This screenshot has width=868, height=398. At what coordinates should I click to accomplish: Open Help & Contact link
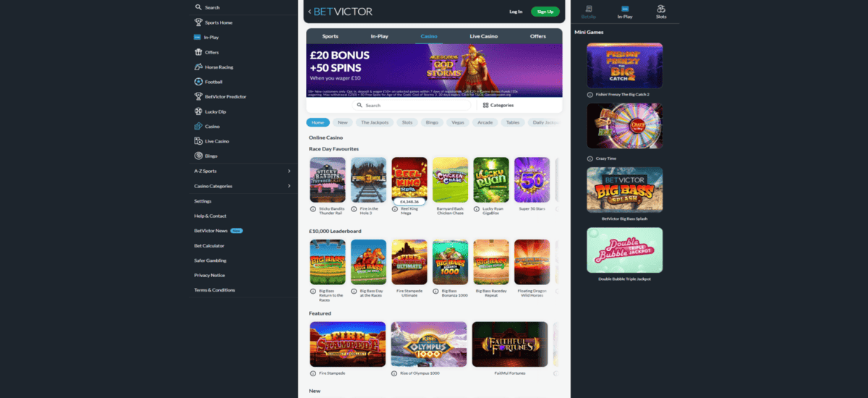(x=210, y=216)
